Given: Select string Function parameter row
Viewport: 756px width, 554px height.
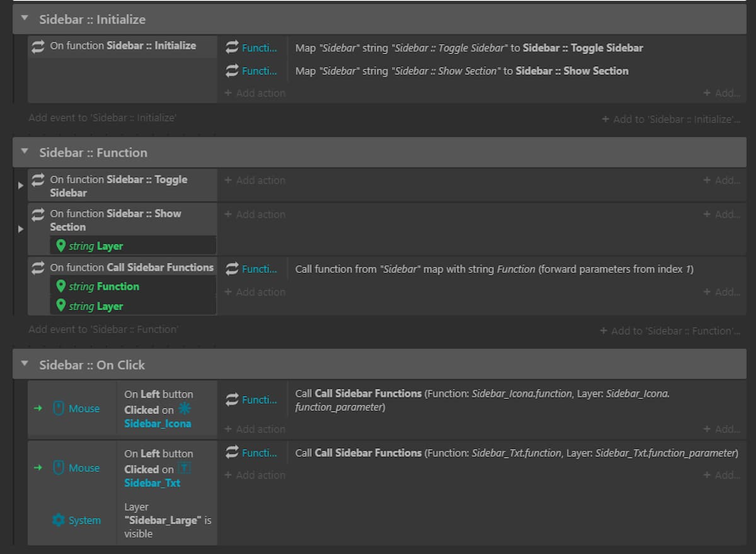Looking at the screenshot, I should [133, 286].
